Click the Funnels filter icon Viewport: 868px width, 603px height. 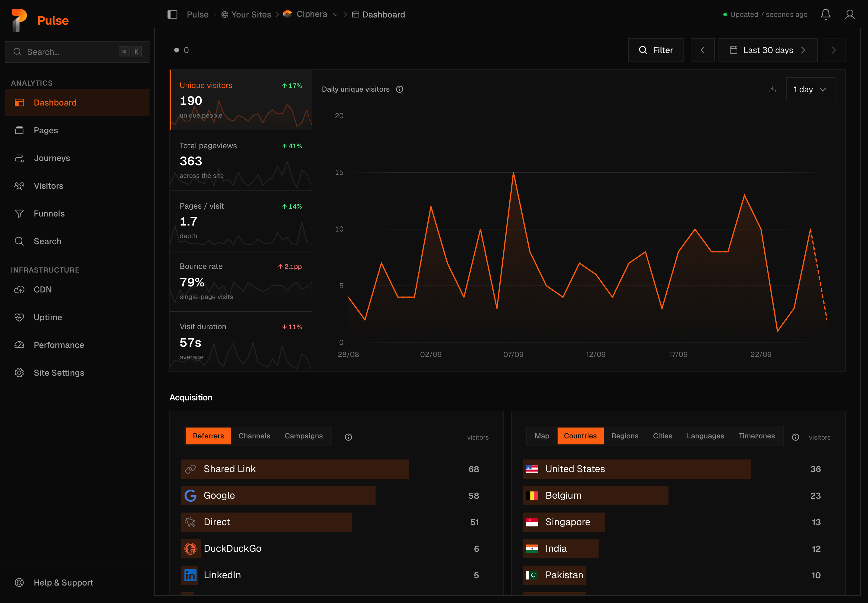pyautogui.click(x=19, y=213)
